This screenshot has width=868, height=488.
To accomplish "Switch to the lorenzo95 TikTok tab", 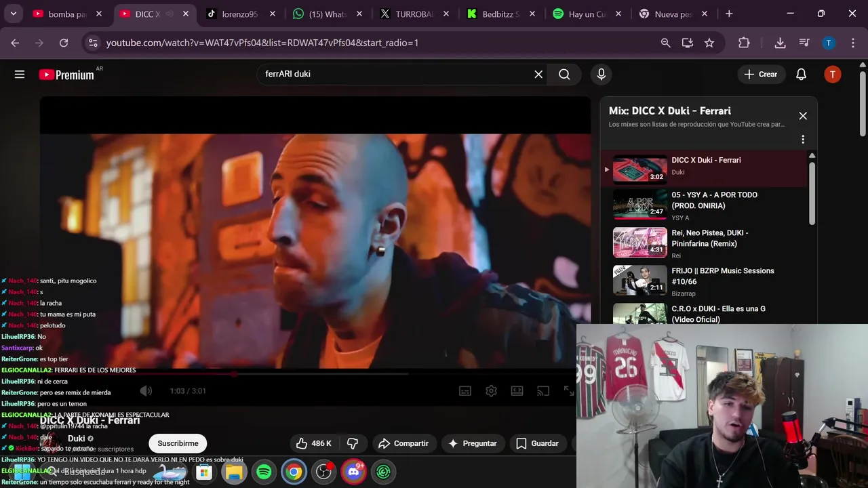I will pos(241,14).
